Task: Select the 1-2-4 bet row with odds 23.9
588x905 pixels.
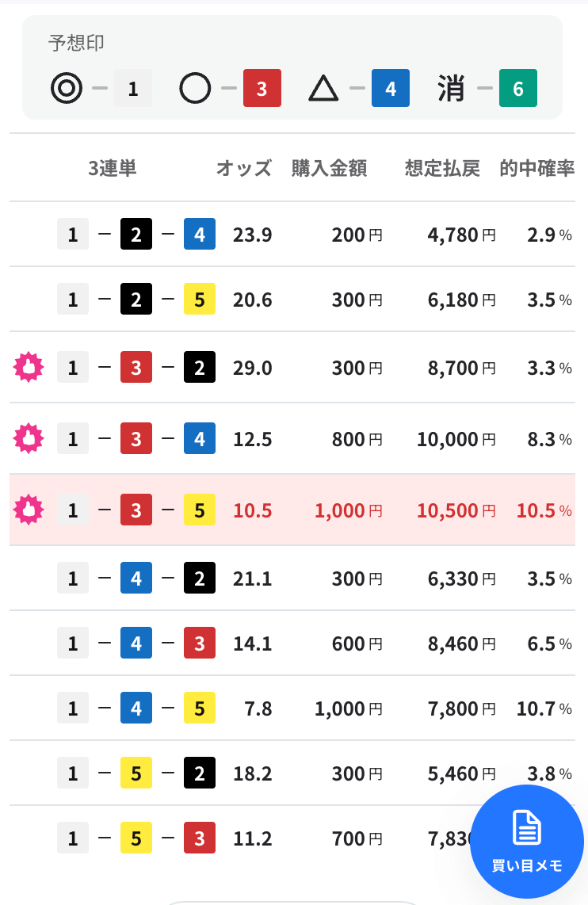Action: [x=292, y=235]
